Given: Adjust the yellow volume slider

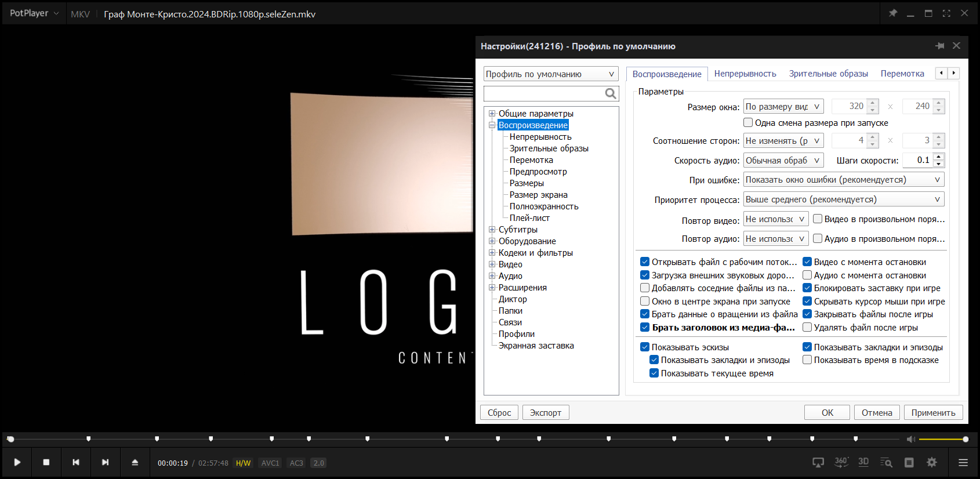Looking at the screenshot, I should point(943,439).
